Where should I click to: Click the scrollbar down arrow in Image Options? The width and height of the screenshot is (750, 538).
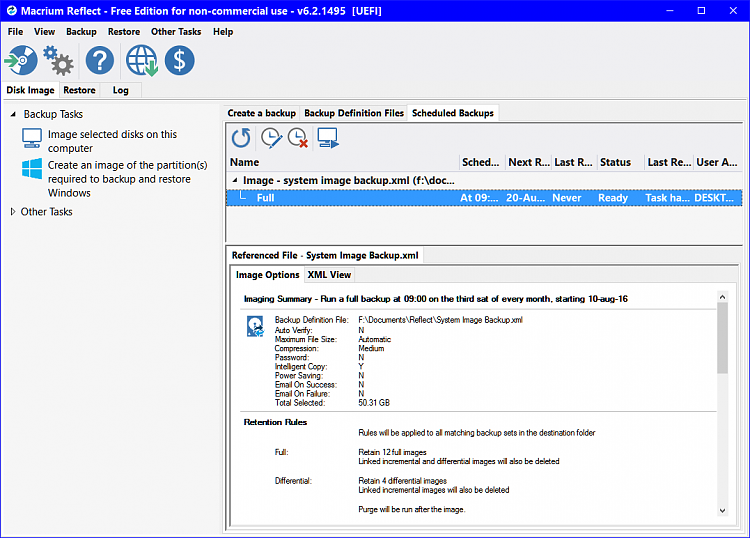pyautogui.click(x=722, y=511)
